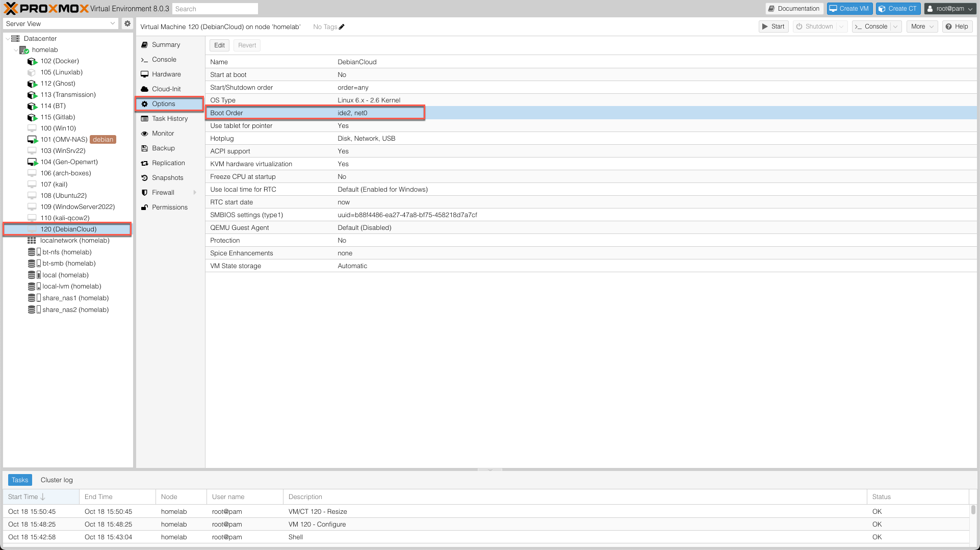Click the Console button in toolbar
The height and width of the screenshot is (550, 980).
871,27
